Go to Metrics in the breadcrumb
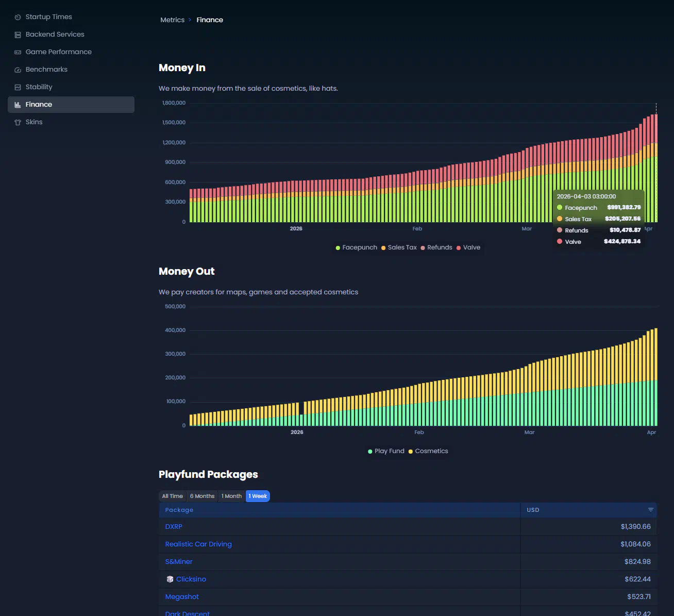This screenshot has width=674, height=616. point(172,20)
